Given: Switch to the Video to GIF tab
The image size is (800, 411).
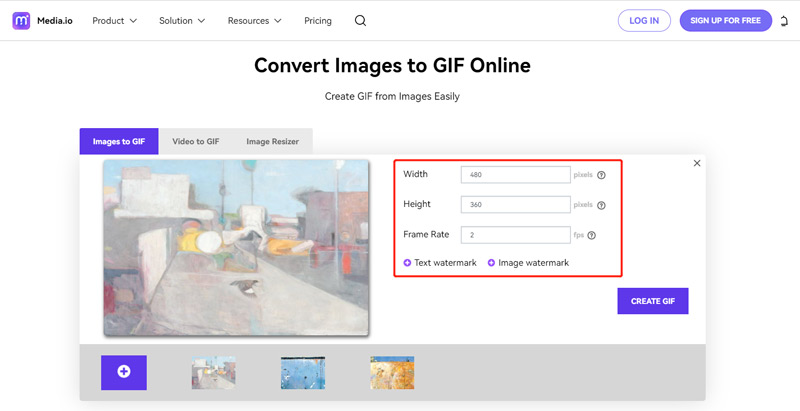Looking at the screenshot, I should (x=196, y=141).
